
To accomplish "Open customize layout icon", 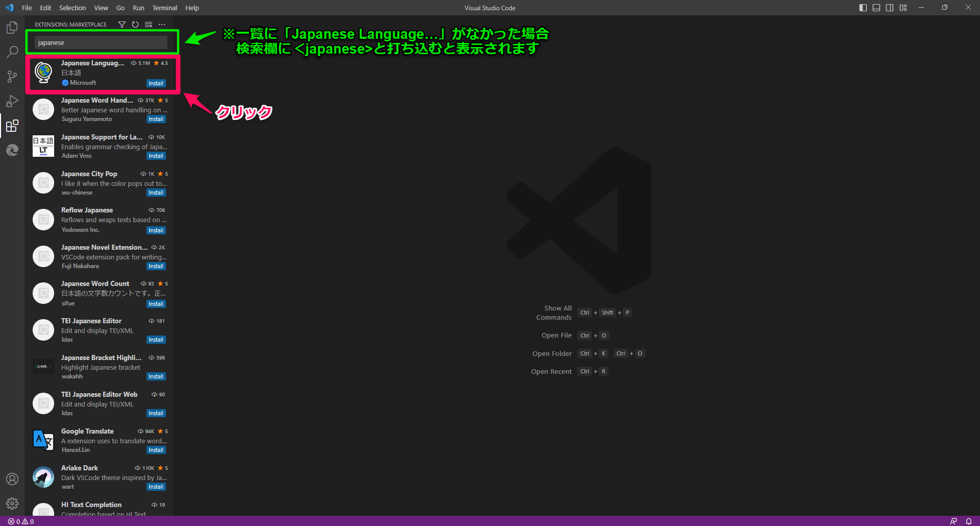I will (x=903, y=8).
